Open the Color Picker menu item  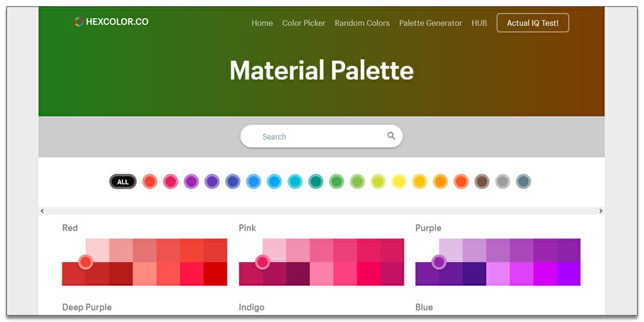[303, 23]
